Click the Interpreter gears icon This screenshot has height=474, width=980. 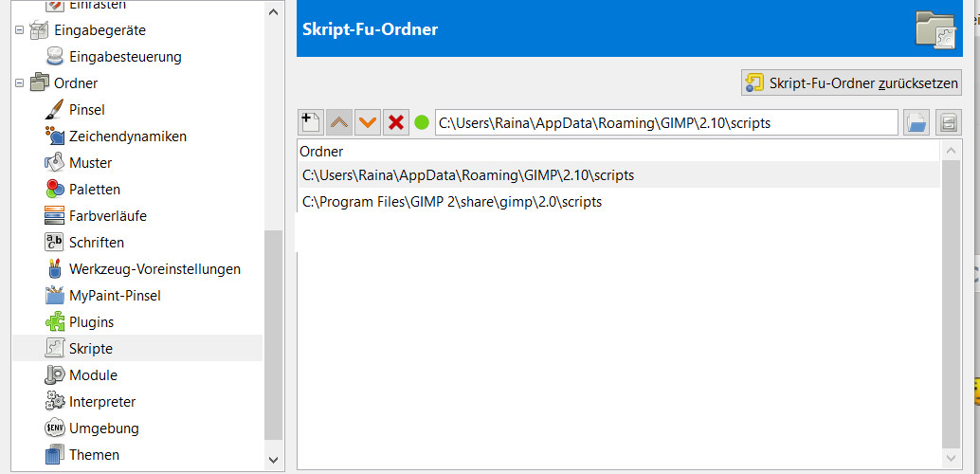click(x=55, y=401)
